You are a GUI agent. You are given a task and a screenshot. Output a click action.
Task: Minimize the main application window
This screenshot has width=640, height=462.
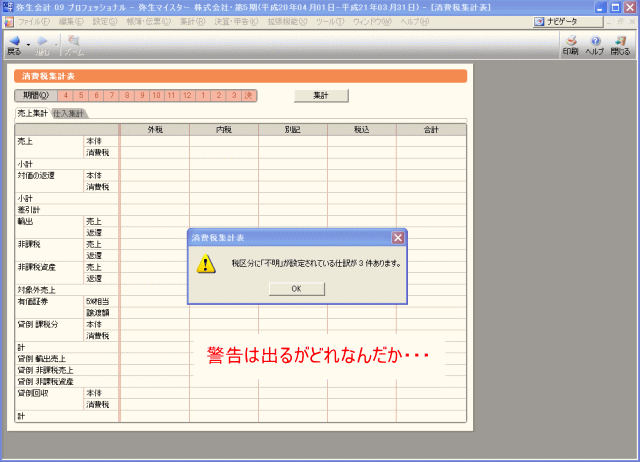click(600, 7)
